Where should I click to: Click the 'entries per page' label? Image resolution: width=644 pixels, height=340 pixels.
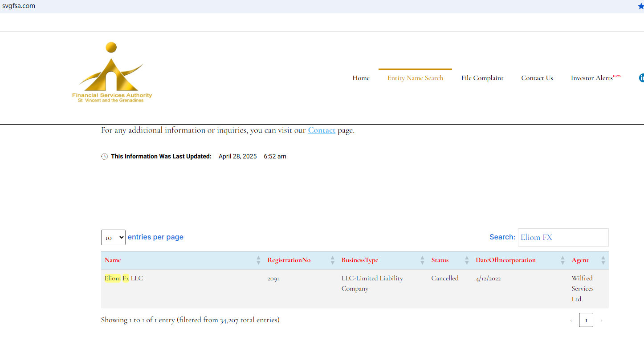[155, 237]
